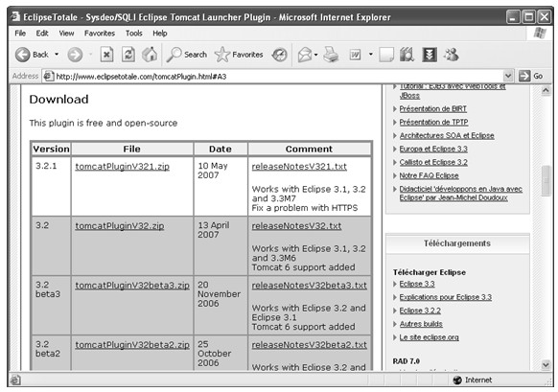Click the scrollbar down arrow

(x=546, y=364)
